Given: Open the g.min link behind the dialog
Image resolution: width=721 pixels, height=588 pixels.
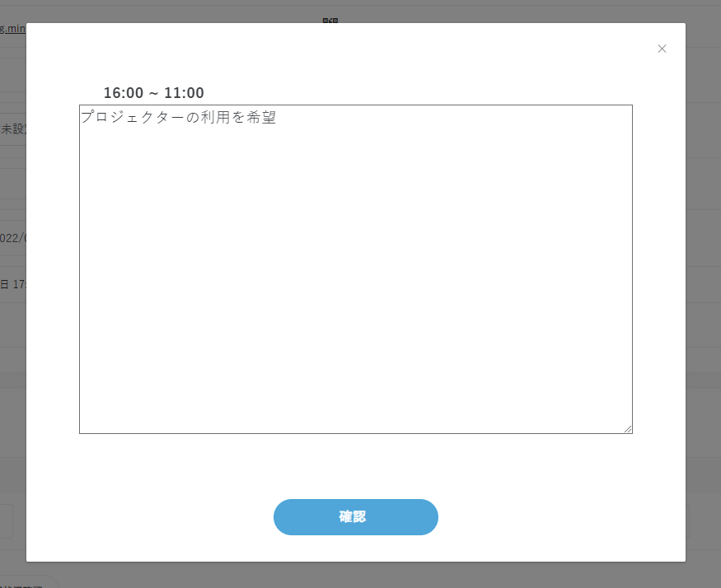Looking at the screenshot, I should (x=13, y=29).
